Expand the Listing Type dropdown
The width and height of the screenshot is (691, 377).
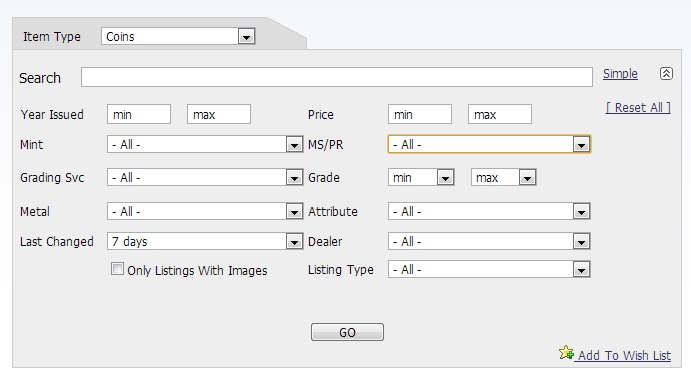[489, 269]
